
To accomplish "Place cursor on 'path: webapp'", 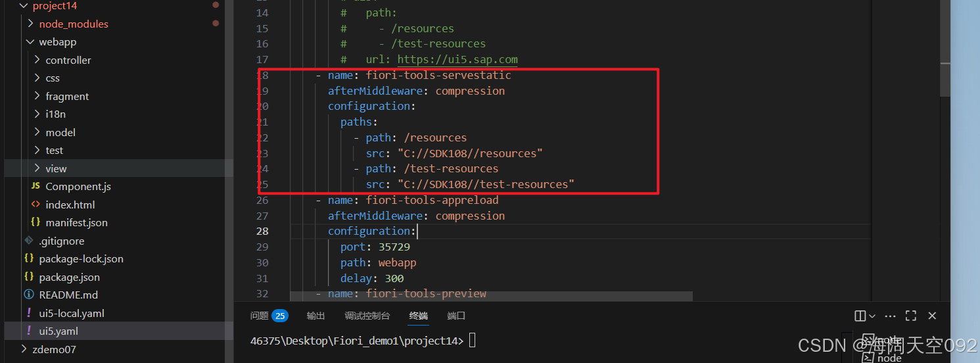I will [379, 262].
